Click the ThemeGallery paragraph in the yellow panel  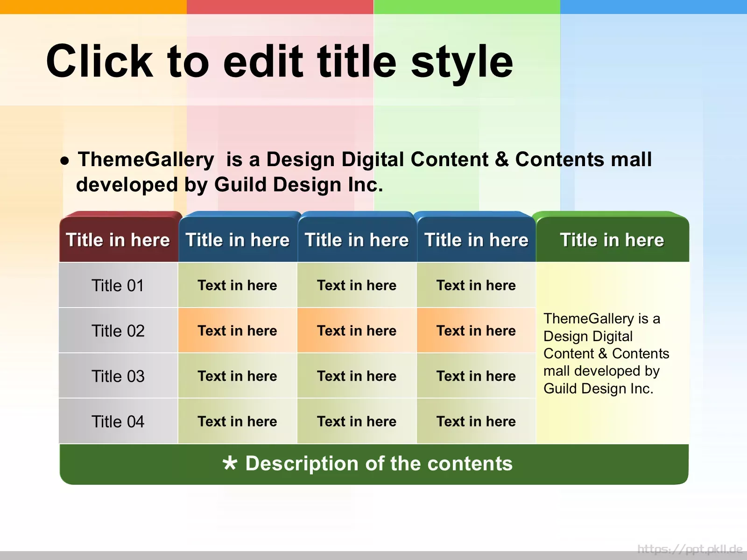tap(606, 353)
